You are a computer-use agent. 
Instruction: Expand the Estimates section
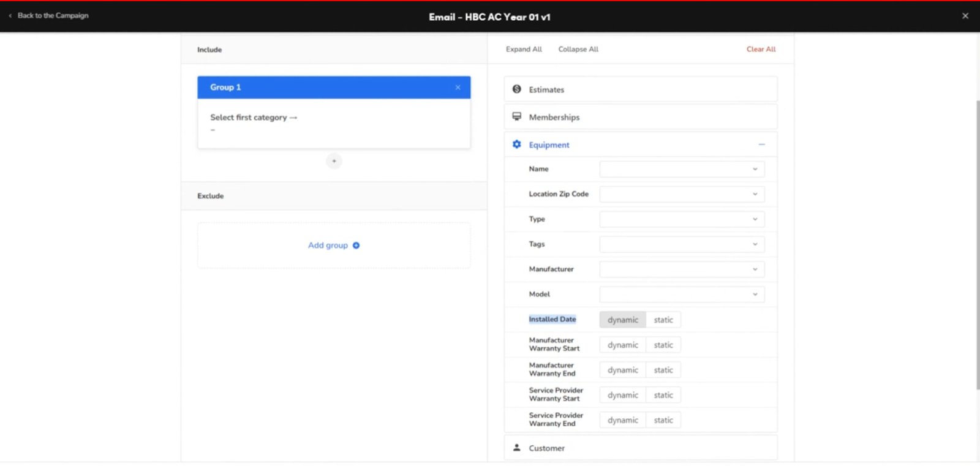(x=641, y=89)
